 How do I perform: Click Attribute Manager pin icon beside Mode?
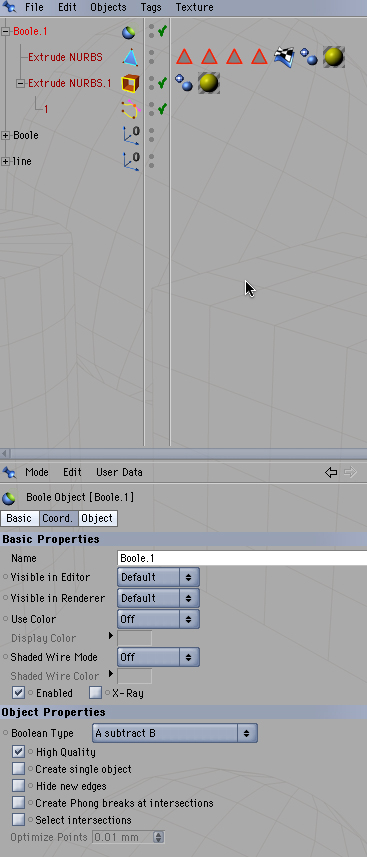pos(9,472)
